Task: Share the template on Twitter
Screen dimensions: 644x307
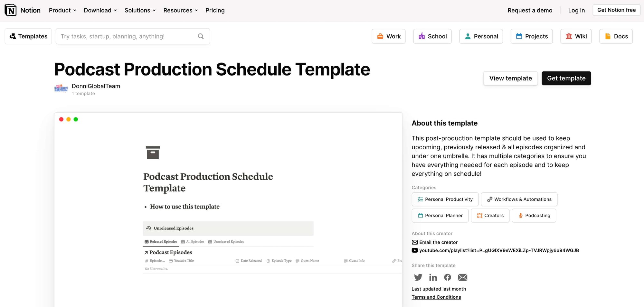Action: click(418, 277)
